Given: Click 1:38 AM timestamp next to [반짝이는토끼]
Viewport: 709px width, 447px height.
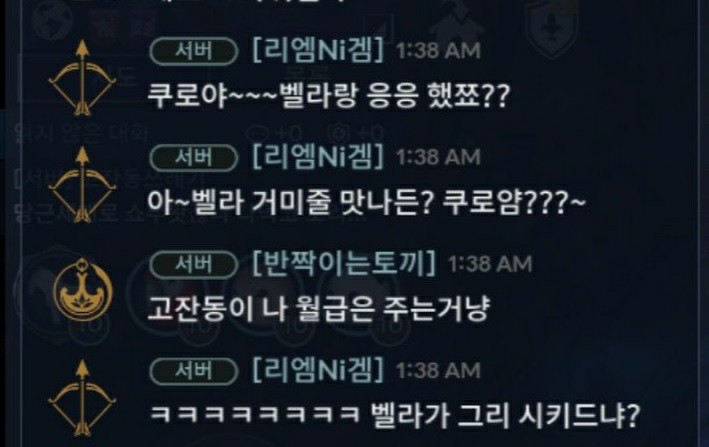Looking at the screenshot, I should [x=490, y=264].
